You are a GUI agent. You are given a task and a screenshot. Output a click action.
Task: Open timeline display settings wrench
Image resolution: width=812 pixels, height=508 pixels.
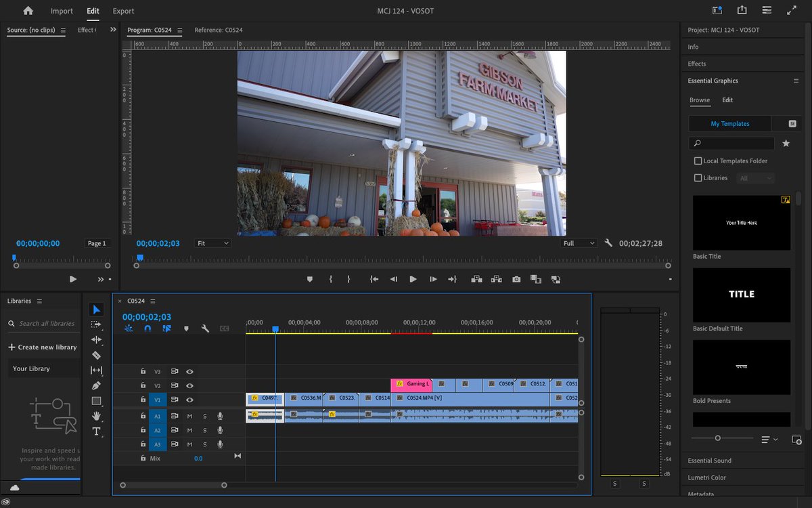coord(205,329)
